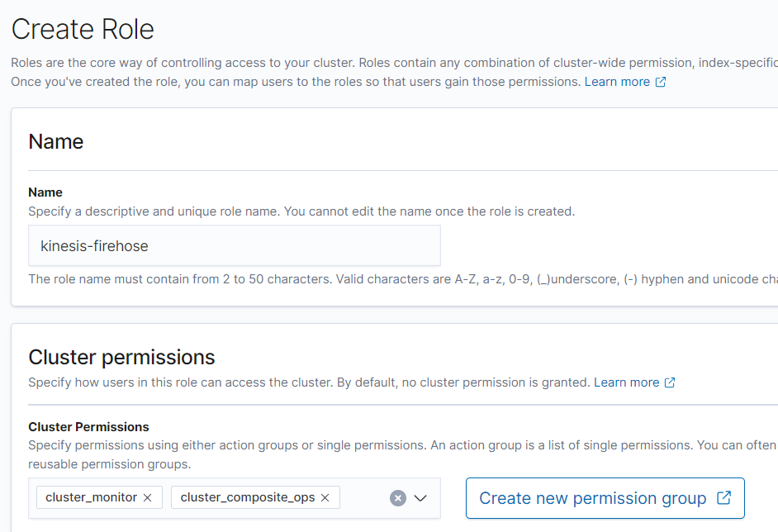Expand the Cluster Permissions dropdown arrow
Image resolution: width=778 pixels, height=532 pixels.
pyautogui.click(x=420, y=498)
